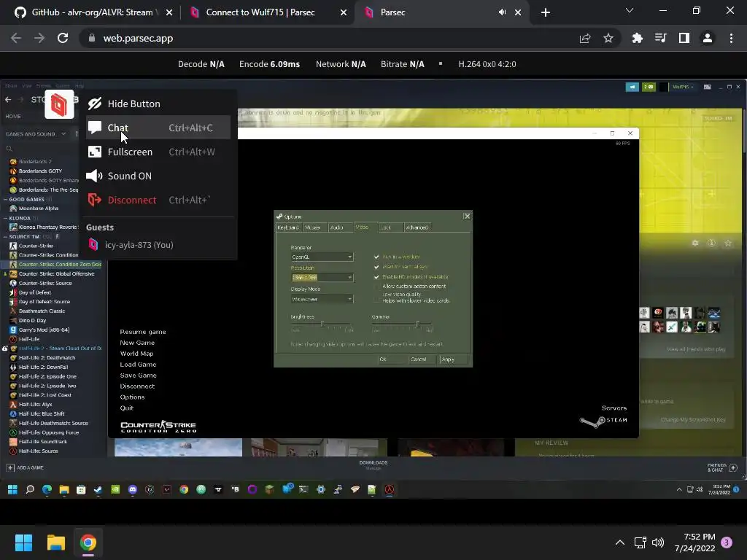Click Load Game in game menu
This screenshot has height=560, width=747.
[138, 365]
